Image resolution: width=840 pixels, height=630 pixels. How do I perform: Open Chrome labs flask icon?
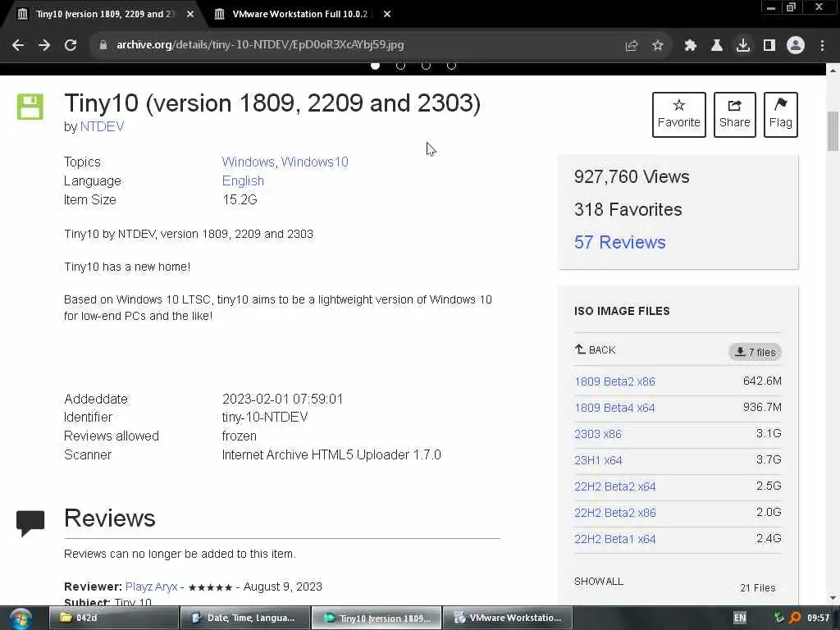click(x=717, y=46)
